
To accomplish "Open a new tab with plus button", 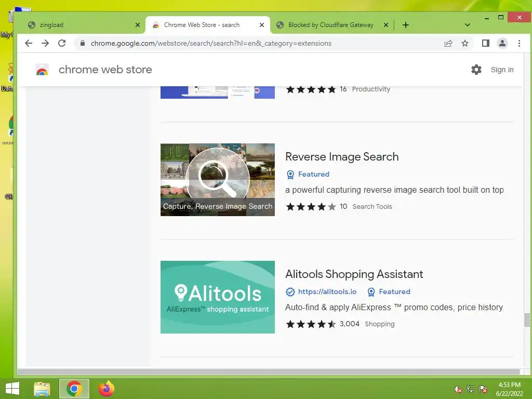I will click(405, 25).
